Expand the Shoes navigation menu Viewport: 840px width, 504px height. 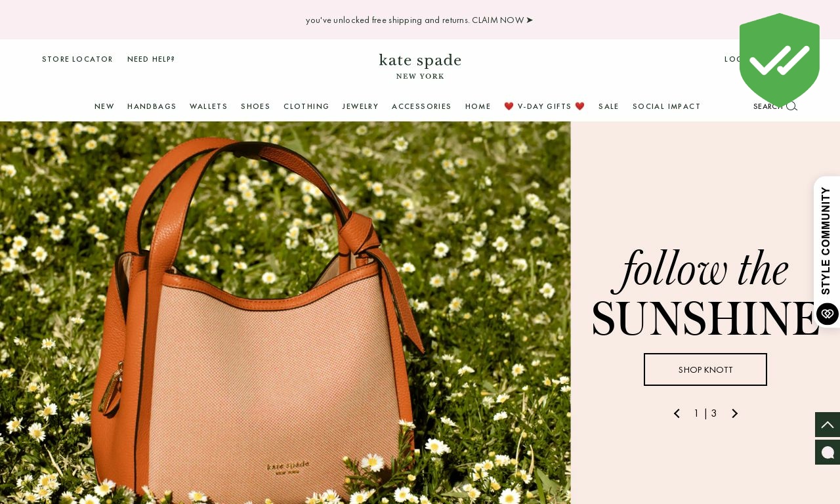(255, 106)
